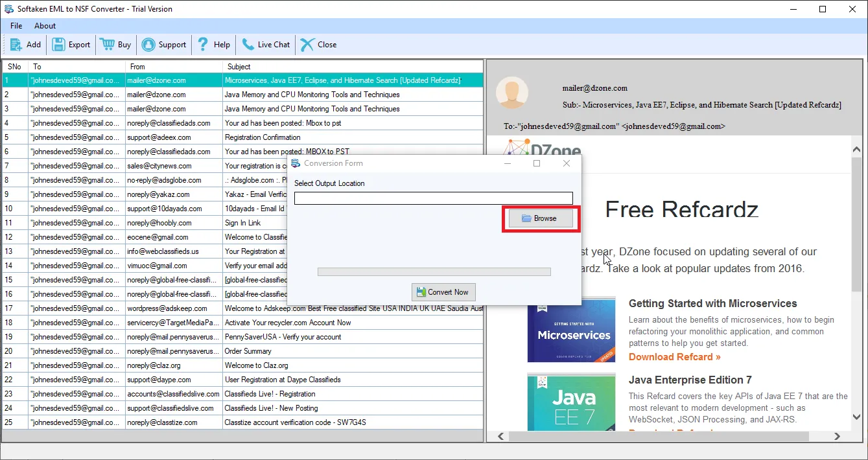Screen dimensions: 868x460
Task: Click the conversion progress bar
Action: [434, 272]
